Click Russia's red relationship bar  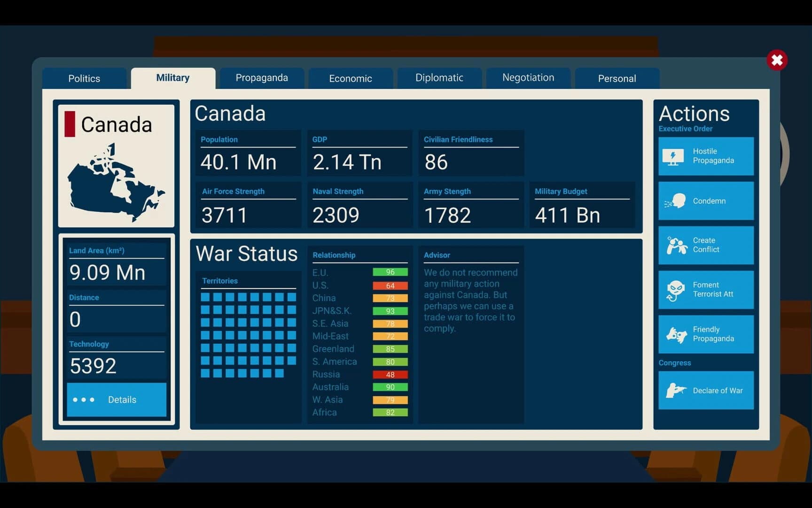point(390,375)
